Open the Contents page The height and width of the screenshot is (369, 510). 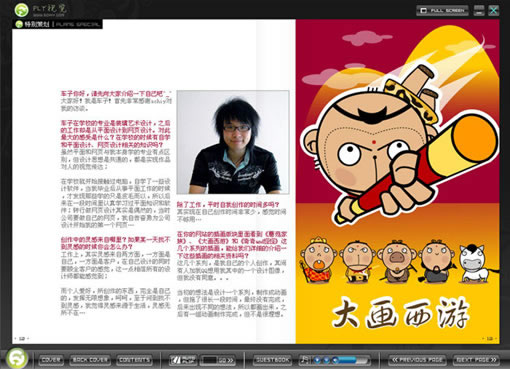[134, 360]
